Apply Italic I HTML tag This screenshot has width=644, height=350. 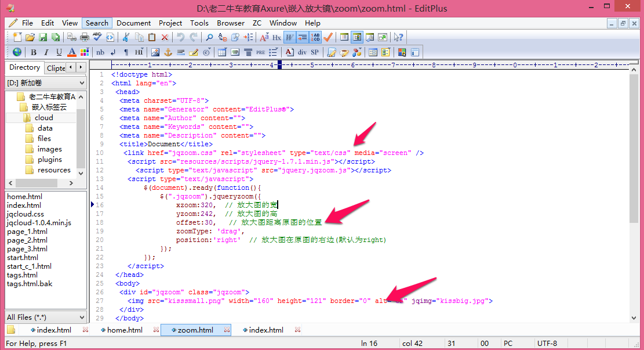46,52
